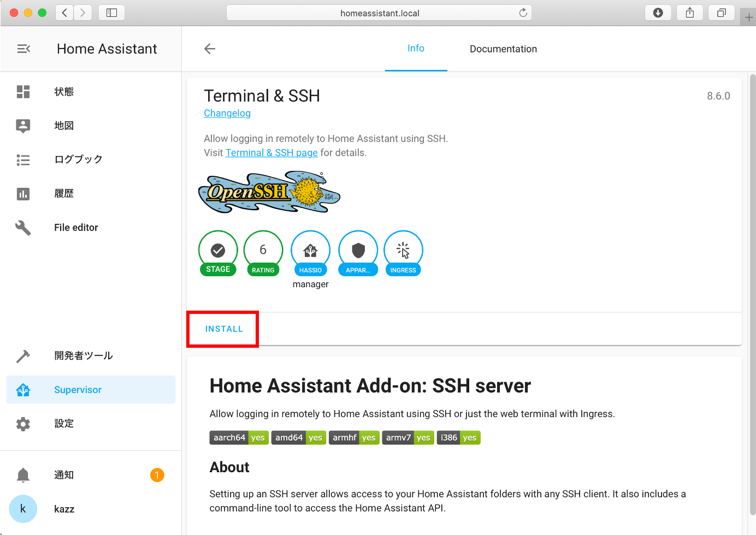
Task: Reload the page in address bar
Action: click(x=523, y=13)
